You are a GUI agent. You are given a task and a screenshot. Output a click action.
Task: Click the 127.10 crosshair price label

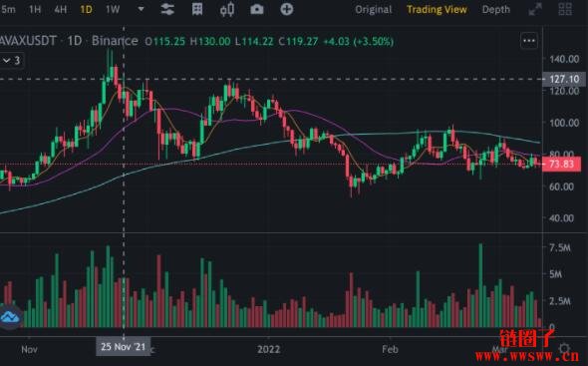pos(564,79)
